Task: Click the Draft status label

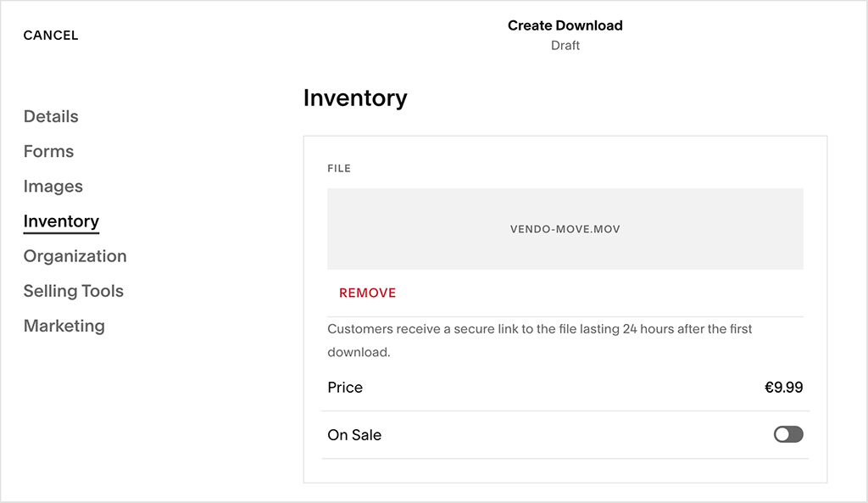Action: (565, 45)
